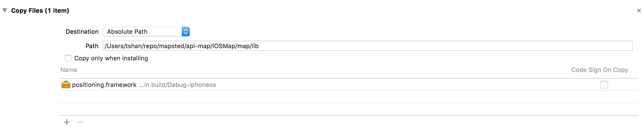Add a file with the plus button
644x129 pixels.
pyautogui.click(x=67, y=122)
